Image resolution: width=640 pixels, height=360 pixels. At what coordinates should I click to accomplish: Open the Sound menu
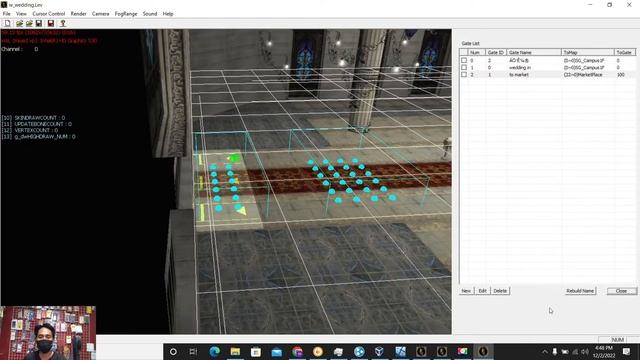click(150, 14)
